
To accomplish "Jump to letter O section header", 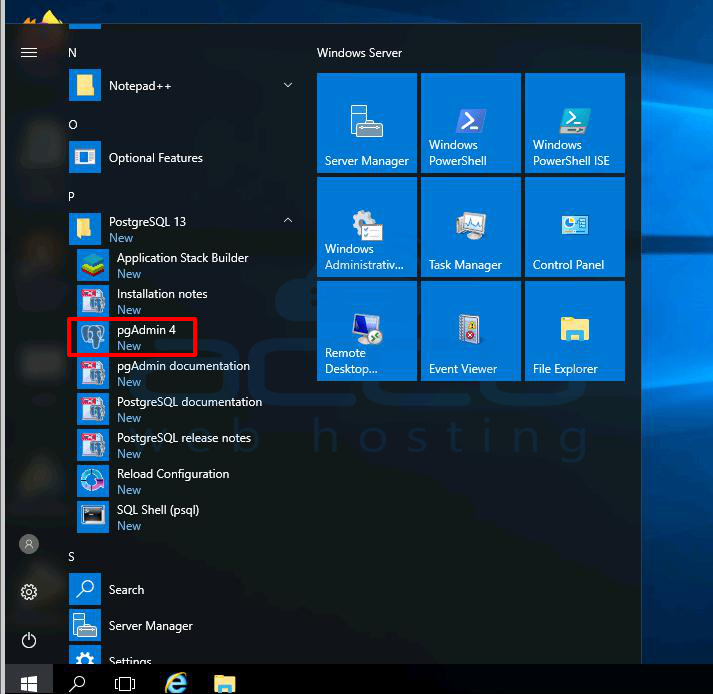I will (x=73, y=125).
